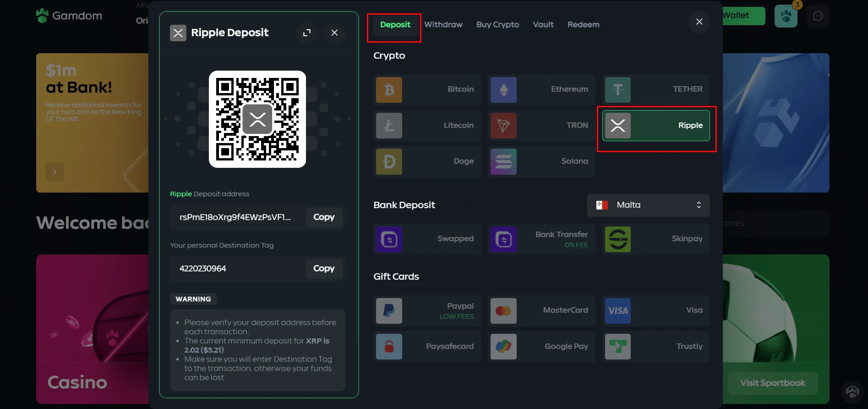Expand the Ripple Deposit panel
Screen dimensions: 868x409
[307, 33]
